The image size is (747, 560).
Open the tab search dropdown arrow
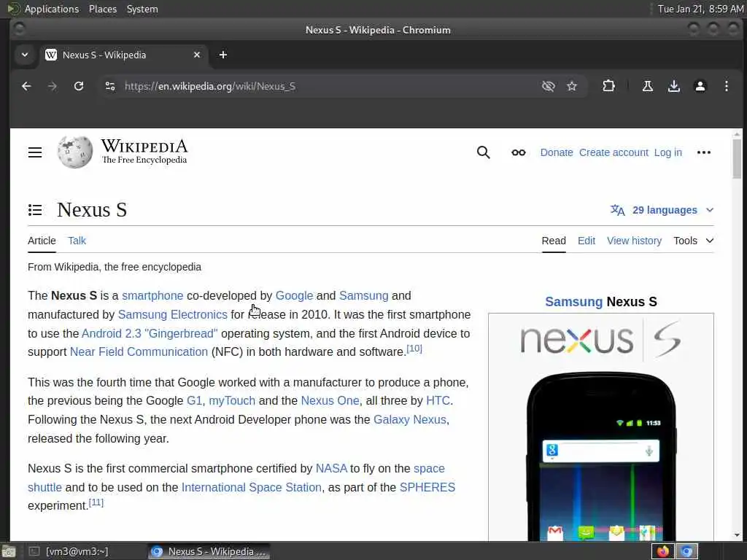click(25, 55)
